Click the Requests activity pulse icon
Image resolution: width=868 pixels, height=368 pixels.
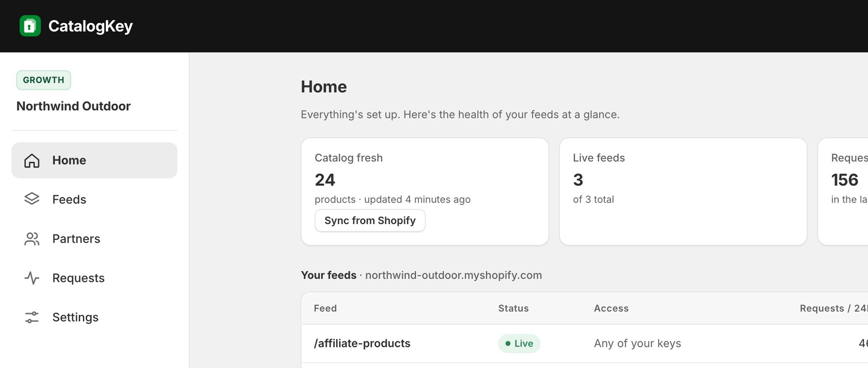coord(32,278)
